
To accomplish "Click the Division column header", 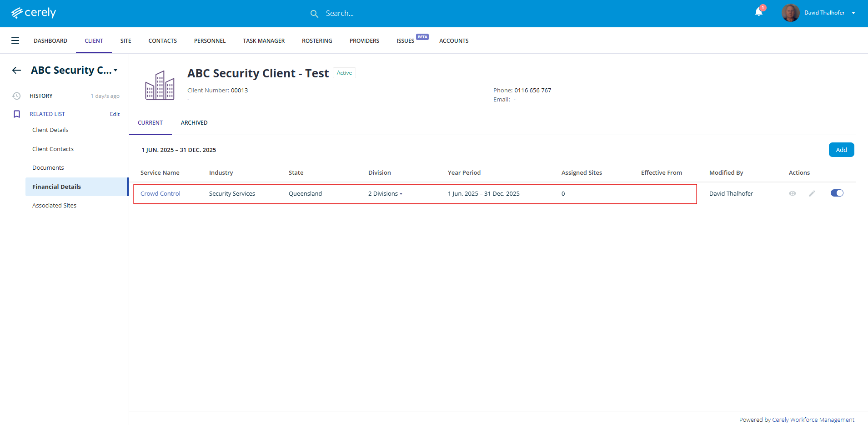I will pos(380,172).
